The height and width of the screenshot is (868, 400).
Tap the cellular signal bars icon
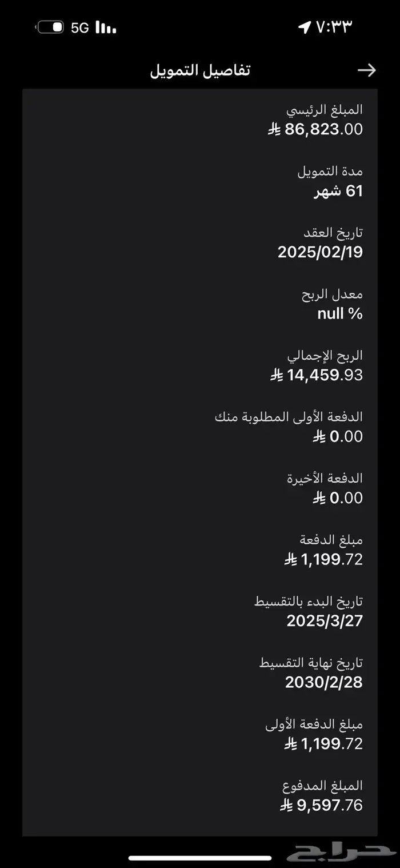click(x=105, y=27)
